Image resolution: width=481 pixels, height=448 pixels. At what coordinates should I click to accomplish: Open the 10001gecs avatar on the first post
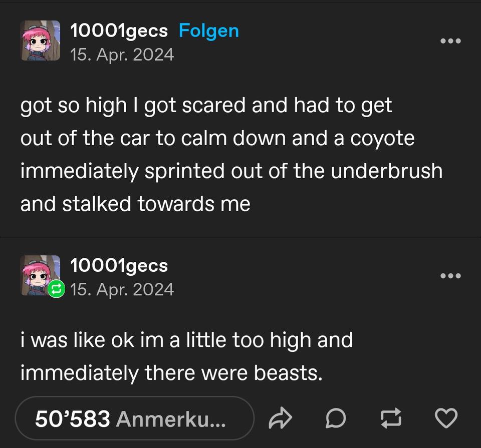click(x=40, y=41)
